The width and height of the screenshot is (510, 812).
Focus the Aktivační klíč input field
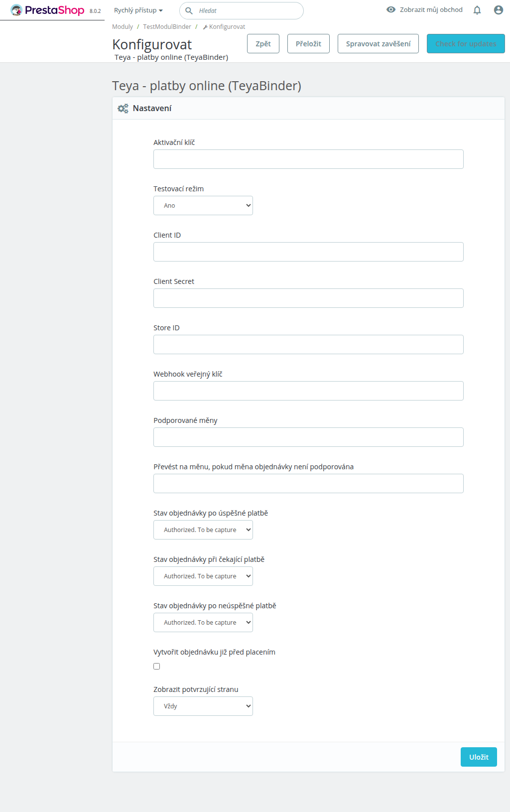tap(308, 159)
